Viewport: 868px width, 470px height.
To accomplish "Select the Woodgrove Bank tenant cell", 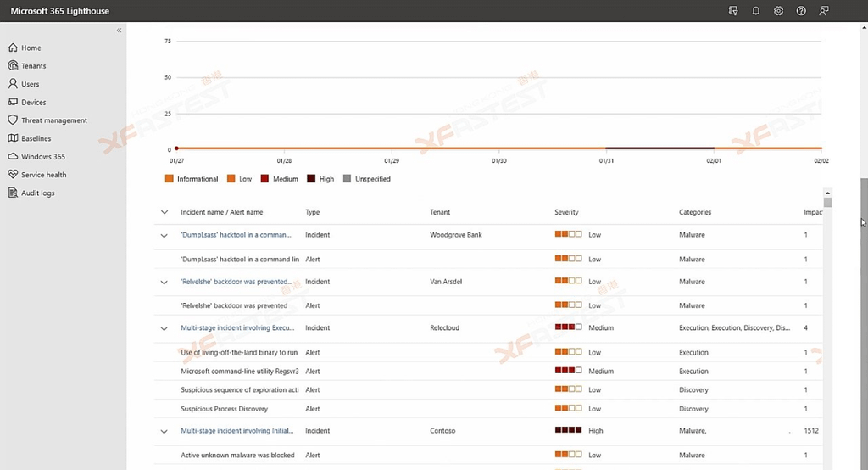I will coord(455,235).
